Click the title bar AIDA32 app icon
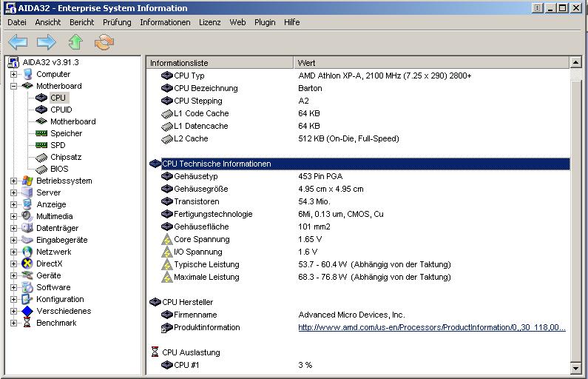The width and height of the screenshot is (588, 379). click(x=10, y=8)
